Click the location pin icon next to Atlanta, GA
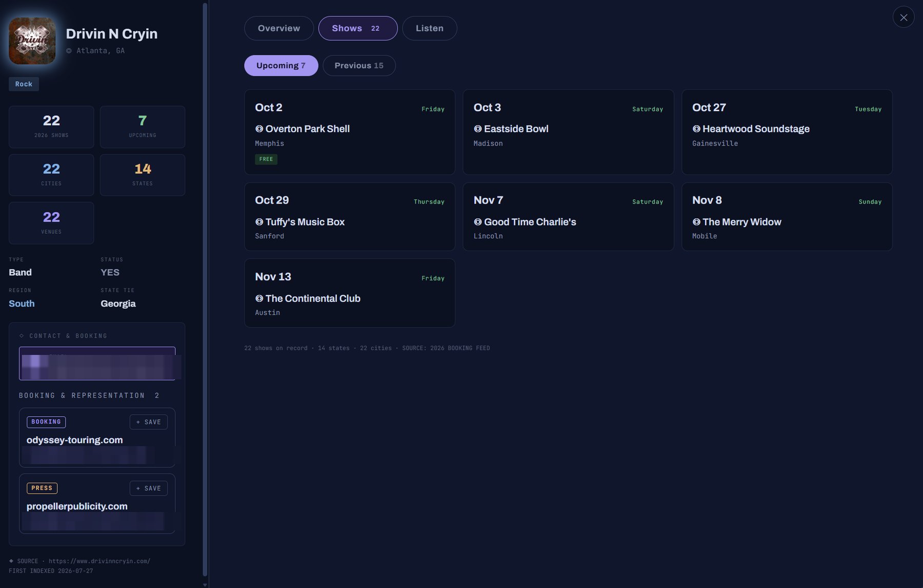This screenshot has height=588, width=923. point(69,51)
